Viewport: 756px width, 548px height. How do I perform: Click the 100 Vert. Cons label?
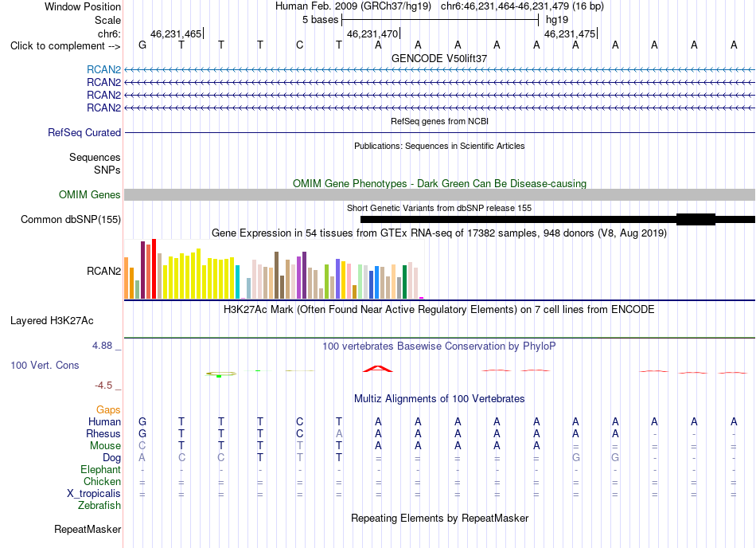point(45,365)
